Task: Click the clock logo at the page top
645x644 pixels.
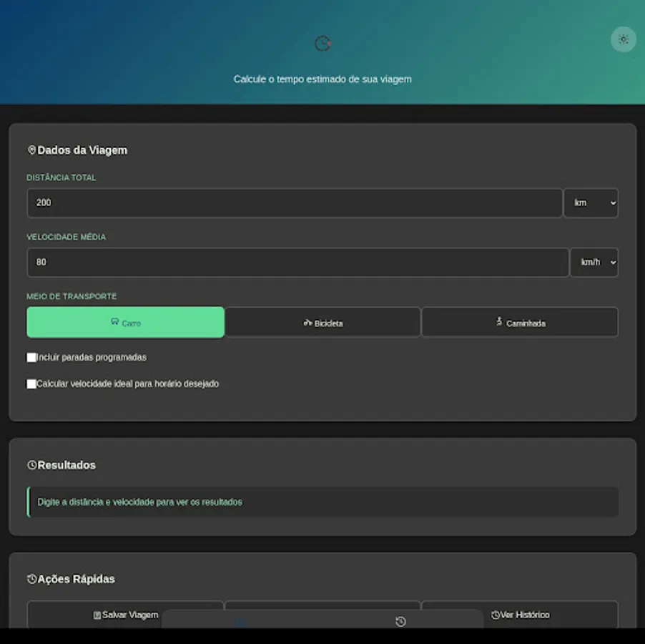Action: 322,43
